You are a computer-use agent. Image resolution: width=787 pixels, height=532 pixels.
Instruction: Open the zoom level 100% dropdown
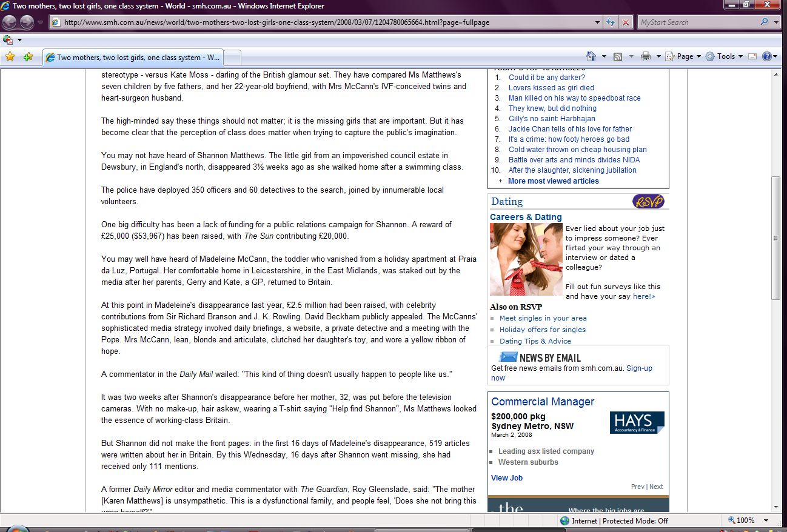pyautogui.click(x=766, y=520)
